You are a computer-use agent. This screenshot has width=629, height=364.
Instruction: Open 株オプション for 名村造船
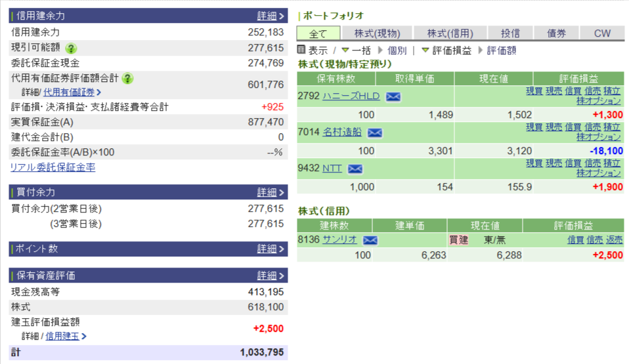coord(599,137)
